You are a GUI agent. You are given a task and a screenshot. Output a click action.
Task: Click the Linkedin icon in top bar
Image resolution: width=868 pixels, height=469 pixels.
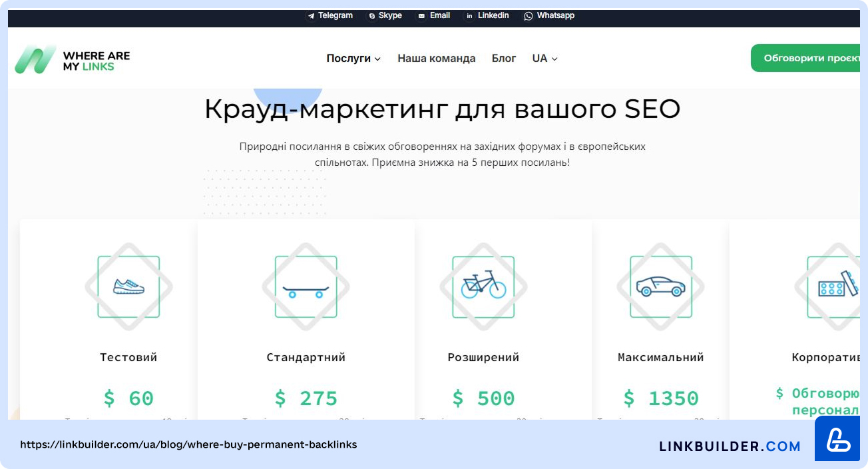tap(469, 16)
